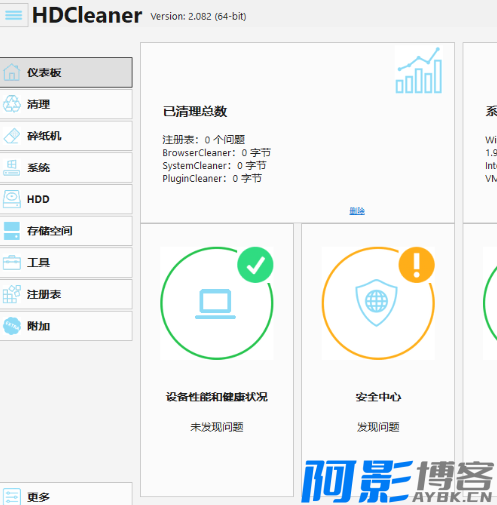Screen dimensions: 497x505
Task: Select the 清理 recycle icon
Action: coord(12,104)
